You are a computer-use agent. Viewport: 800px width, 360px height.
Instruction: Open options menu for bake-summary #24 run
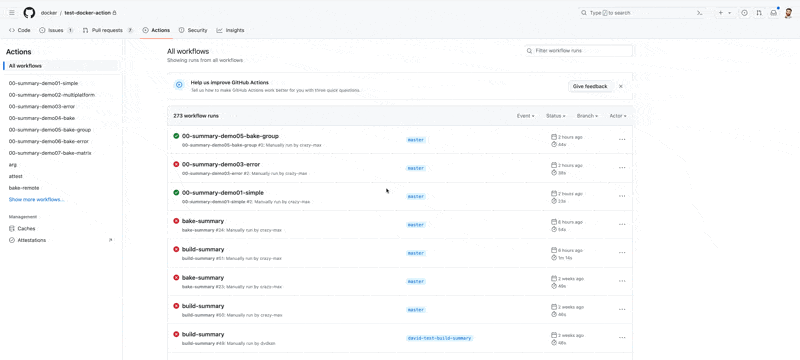622,224
